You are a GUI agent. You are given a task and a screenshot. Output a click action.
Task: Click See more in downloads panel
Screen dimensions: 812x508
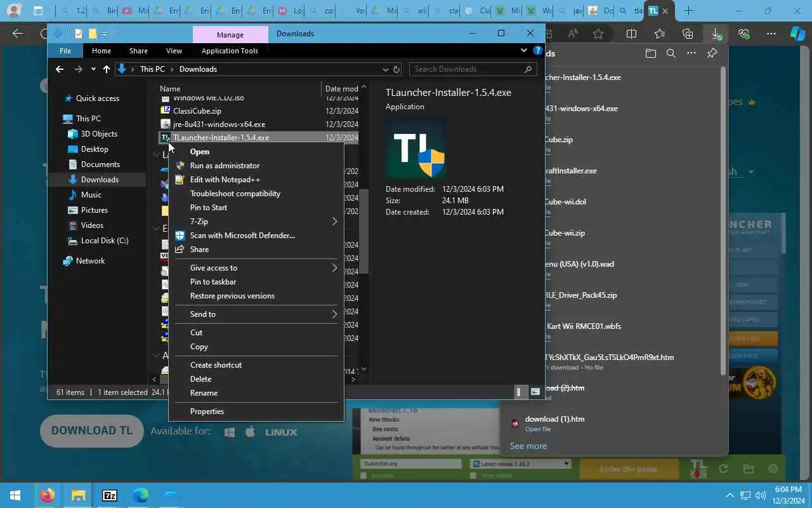528,446
